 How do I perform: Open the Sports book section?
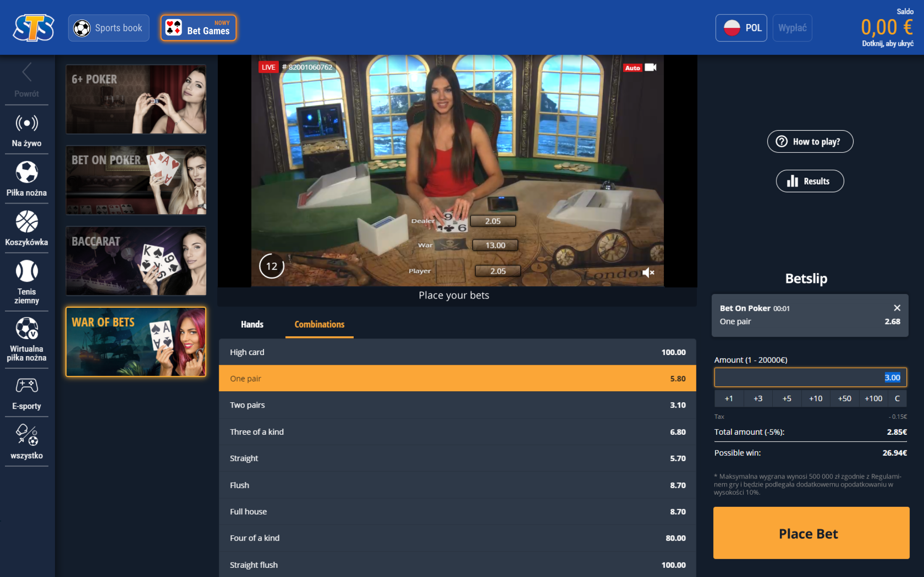[108, 28]
